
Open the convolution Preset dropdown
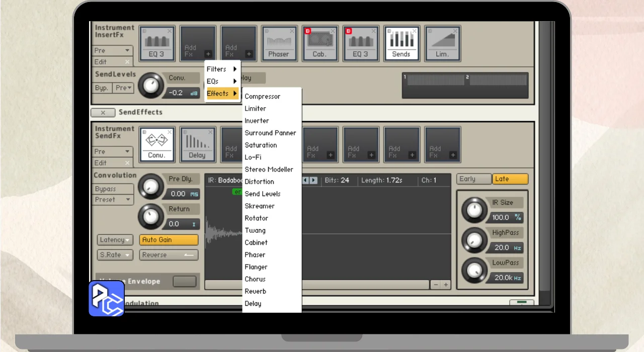point(114,200)
